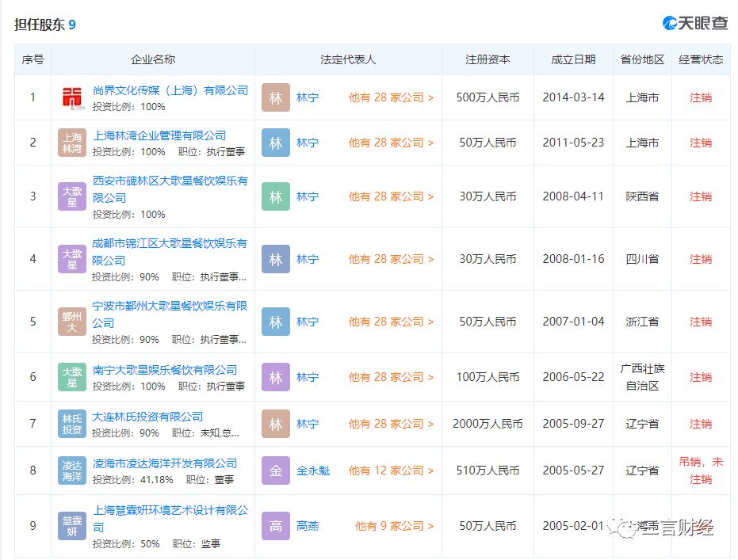Click the 天眼查 logo
738x560 pixels.
point(695,22)
